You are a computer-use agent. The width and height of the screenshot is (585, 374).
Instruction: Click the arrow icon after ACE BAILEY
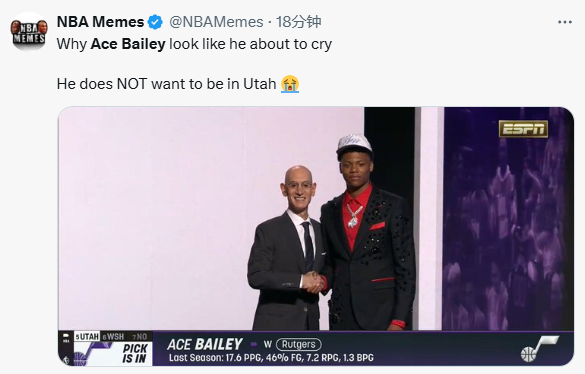[x=254, y=344]
